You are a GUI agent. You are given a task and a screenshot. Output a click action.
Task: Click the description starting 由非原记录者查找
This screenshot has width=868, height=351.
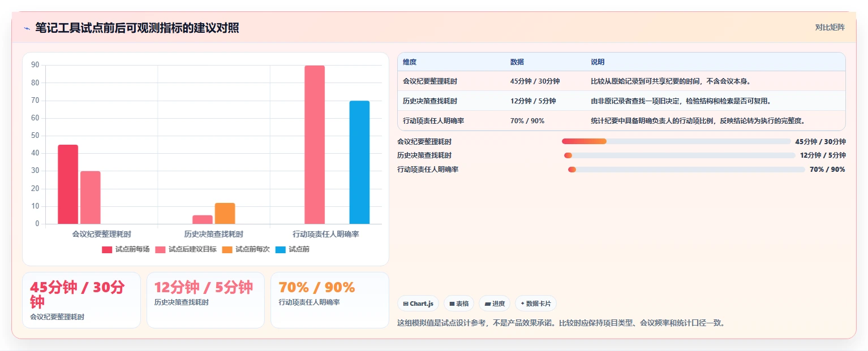[681, 101]
